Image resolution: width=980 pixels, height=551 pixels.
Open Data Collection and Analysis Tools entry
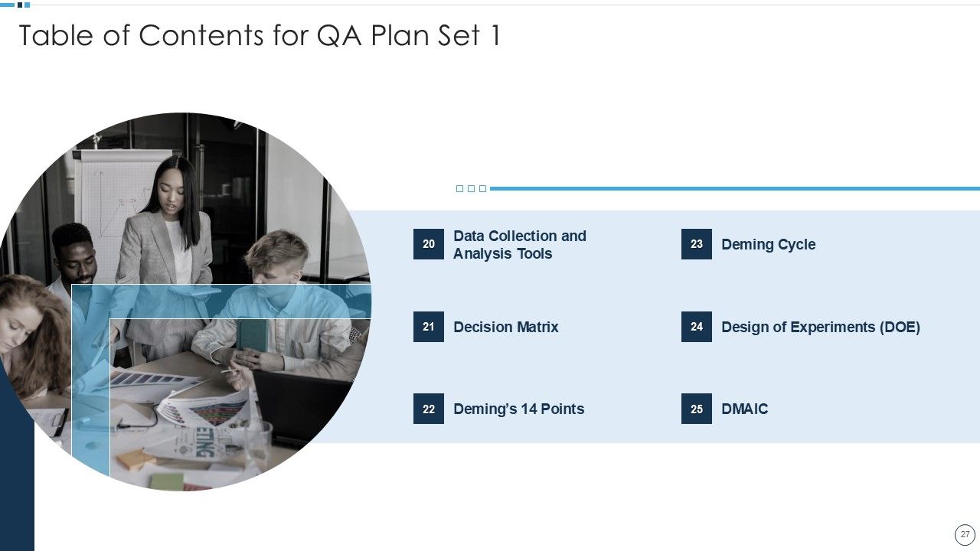pyautogui.click(x=519, y=245)
